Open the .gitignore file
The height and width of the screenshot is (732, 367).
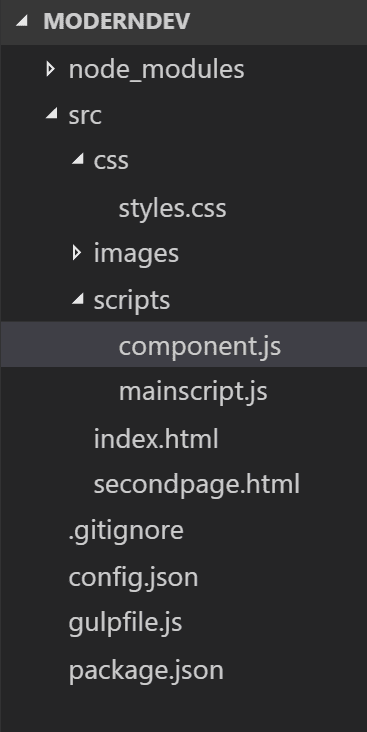(x=126, y=531)
